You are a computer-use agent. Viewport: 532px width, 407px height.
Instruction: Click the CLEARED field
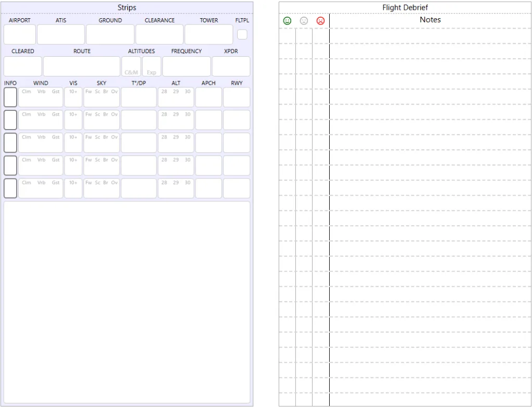[23, 67]
